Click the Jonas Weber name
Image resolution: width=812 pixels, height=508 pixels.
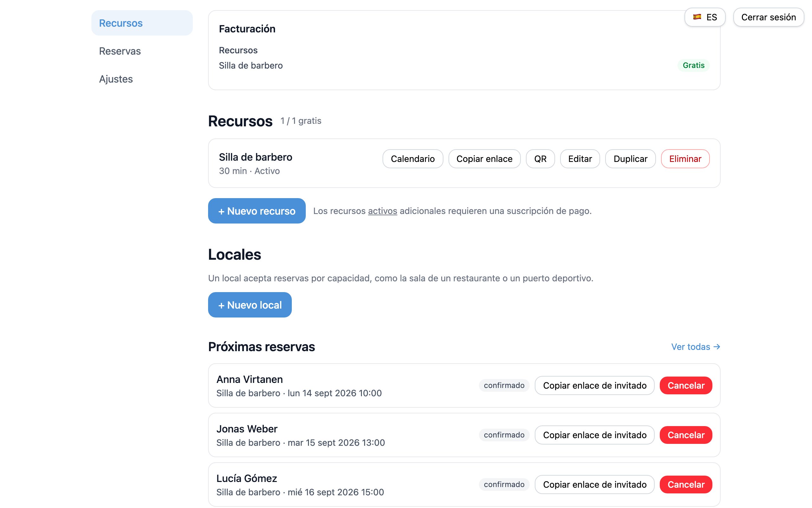[x=247, y=429]
